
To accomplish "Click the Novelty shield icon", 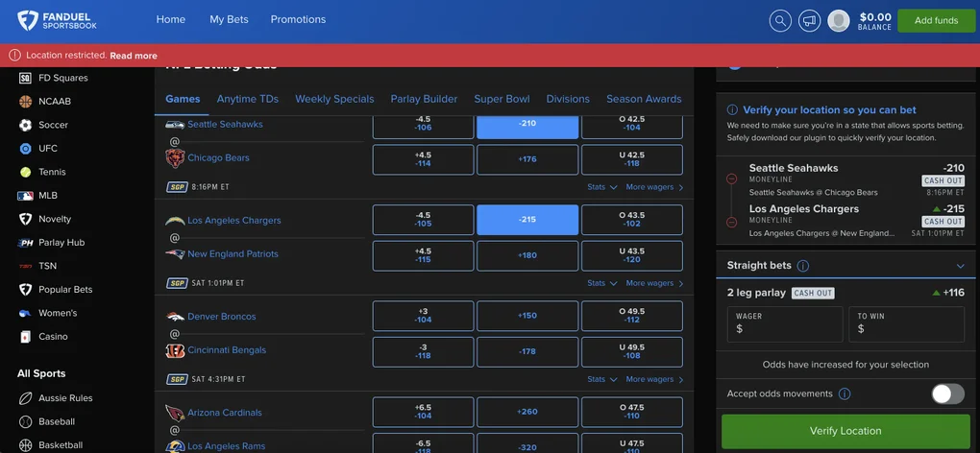I will 25,219.
